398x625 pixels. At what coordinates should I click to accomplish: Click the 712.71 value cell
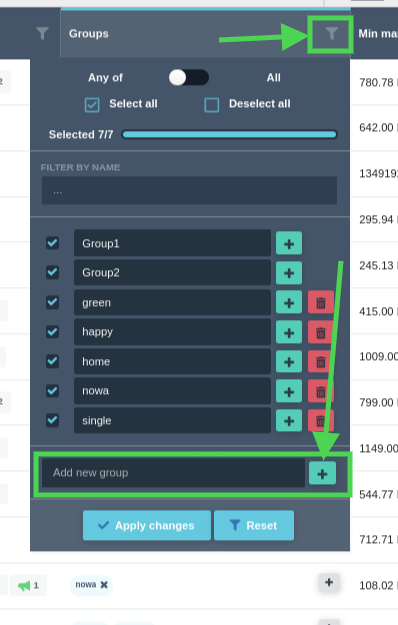click(x=376, y=540)
